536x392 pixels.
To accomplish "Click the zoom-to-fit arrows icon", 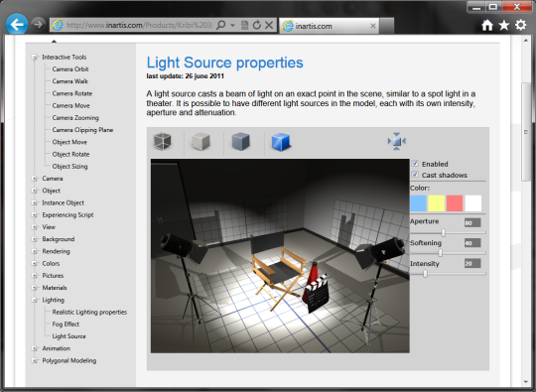I will click(x=396, y=141).
